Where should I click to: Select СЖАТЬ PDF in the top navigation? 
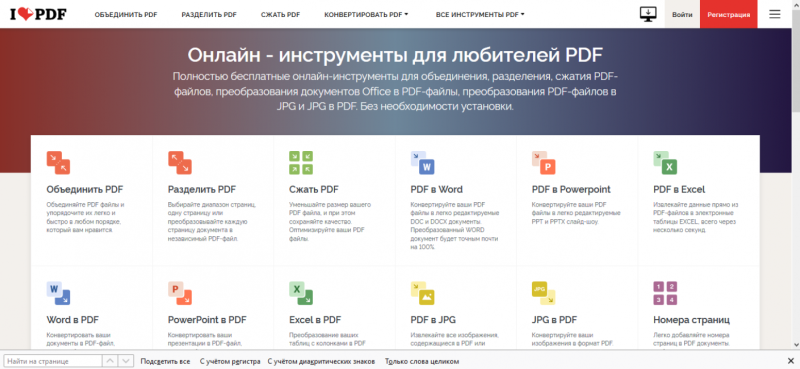pyautogui.click(x=281, y=15)
